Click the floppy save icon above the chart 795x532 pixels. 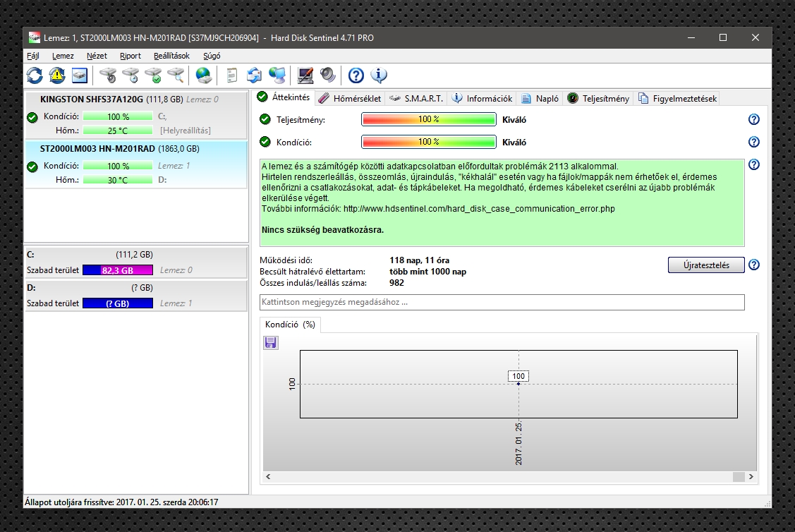point(271,343)
